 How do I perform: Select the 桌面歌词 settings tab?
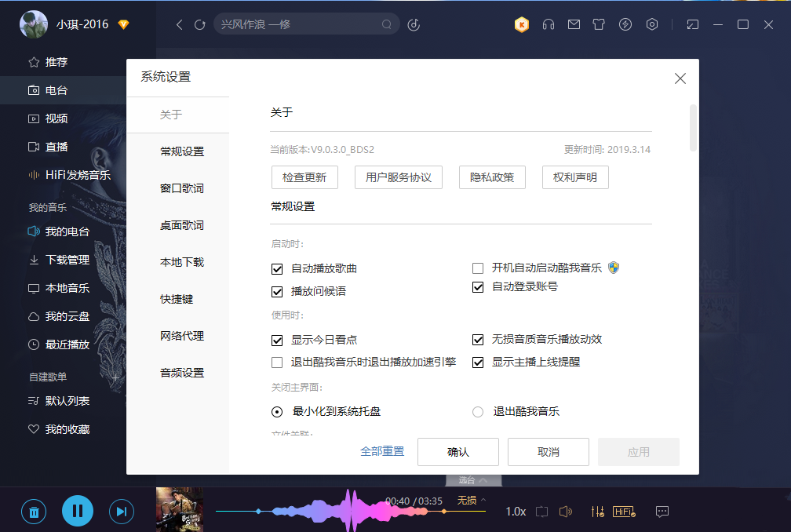(182, 225)
